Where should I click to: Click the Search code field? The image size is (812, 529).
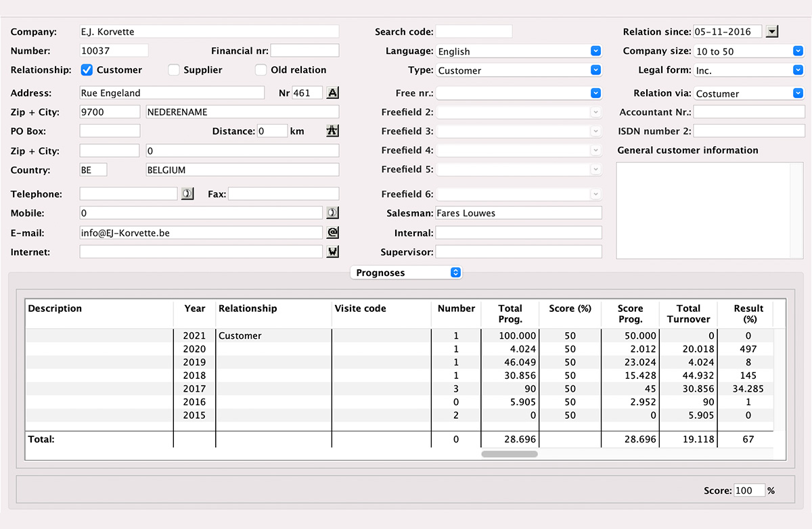[474, 31]
